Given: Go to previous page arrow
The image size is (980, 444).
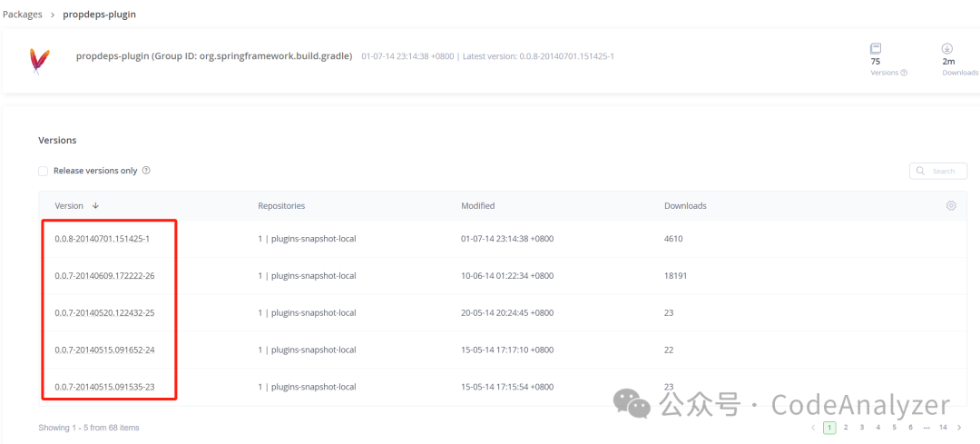Looking at the screenshot, I should [813, 428].
